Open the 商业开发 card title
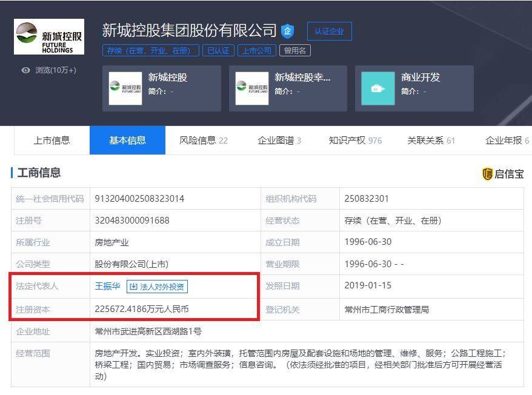532x395 pixels. [x=421, y=78]
